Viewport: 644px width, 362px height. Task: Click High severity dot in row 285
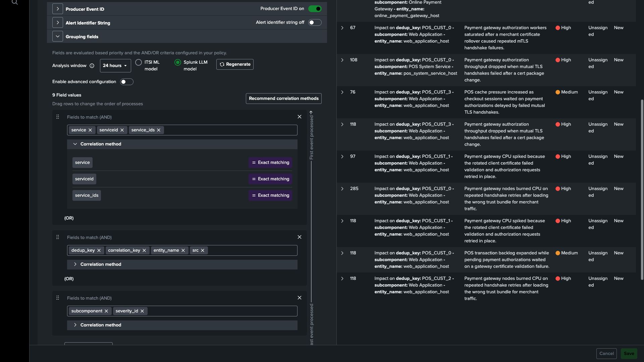click(x=558, y=189)
